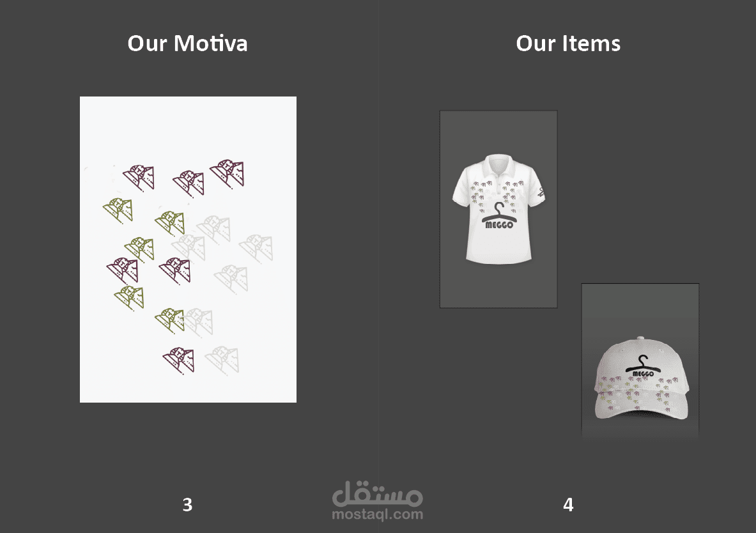Select the rightmost faded gray pyramid motif
The image size is (756, 533).
click(x=256, y=249)
